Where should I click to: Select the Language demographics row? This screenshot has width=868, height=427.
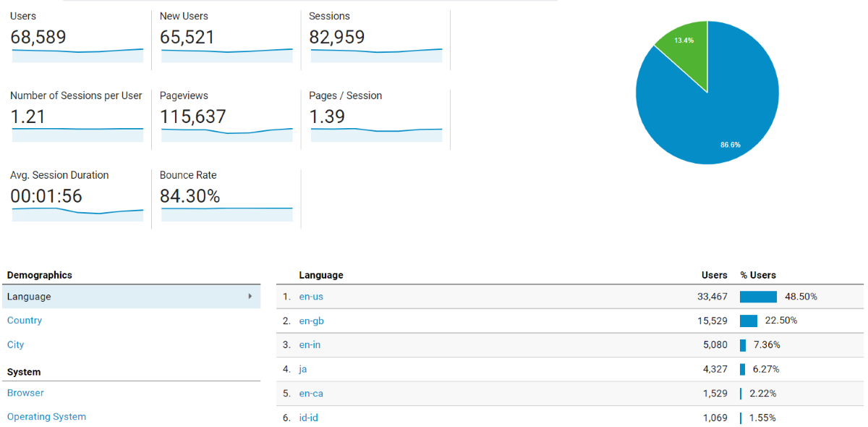click(131, 297)
